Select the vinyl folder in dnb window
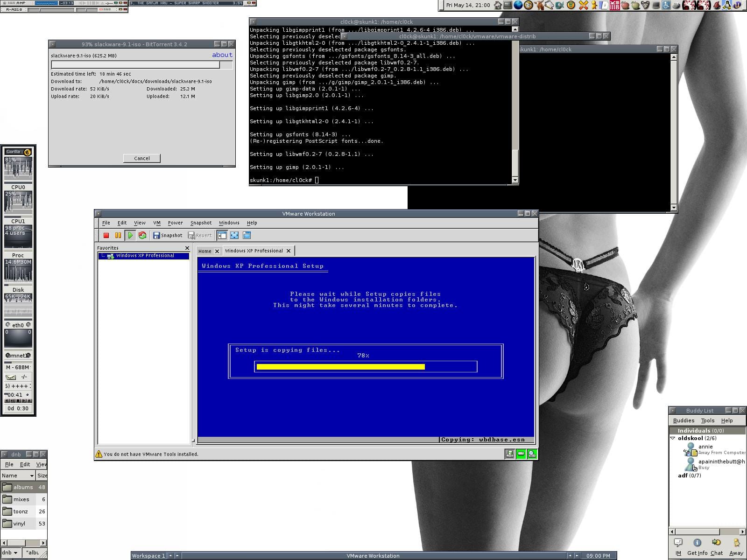Screen dimensions: 747x560 (x=23, y=524)
